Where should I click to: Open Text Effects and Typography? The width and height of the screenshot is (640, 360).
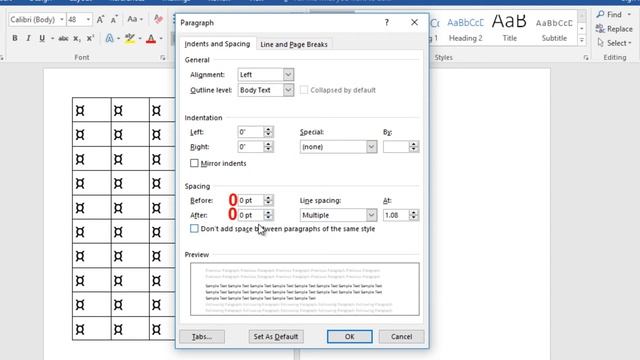click(109, 38)
